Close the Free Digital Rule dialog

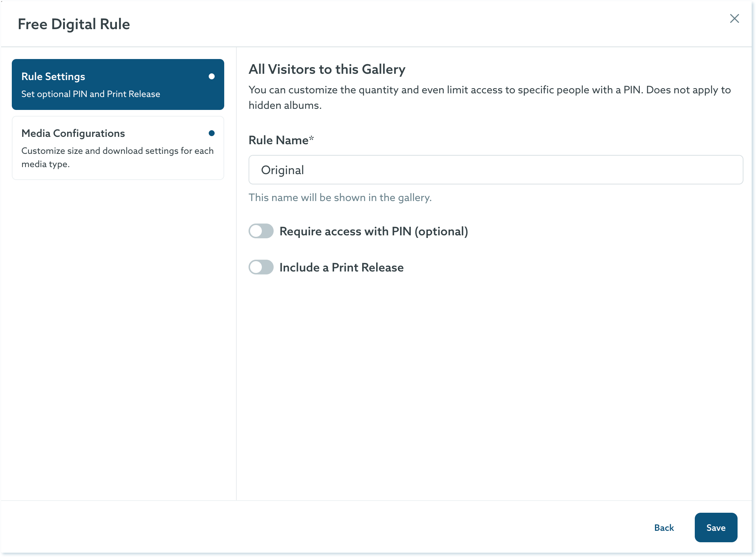(x=734, y=19)
